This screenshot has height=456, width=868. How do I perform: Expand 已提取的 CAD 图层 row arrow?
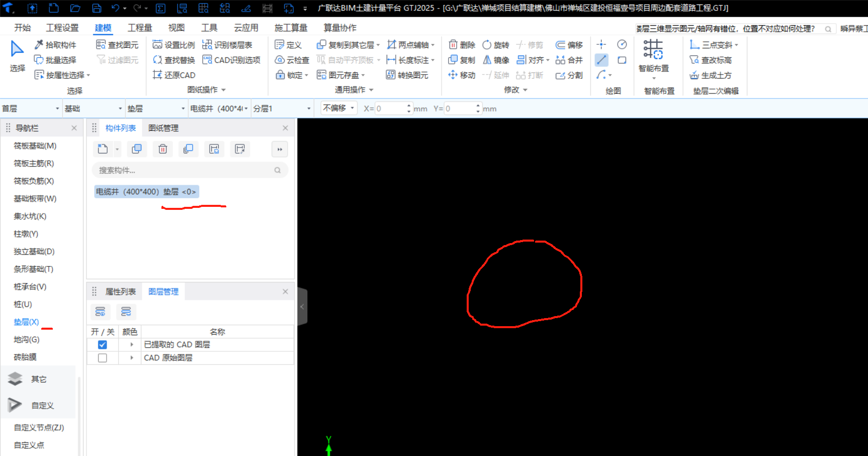click(132, 345)
